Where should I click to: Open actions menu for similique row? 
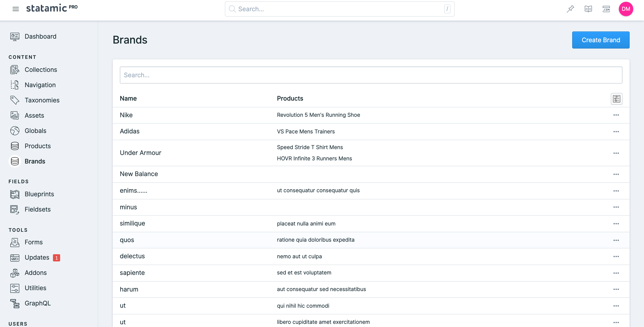click(x=616, y=224)
